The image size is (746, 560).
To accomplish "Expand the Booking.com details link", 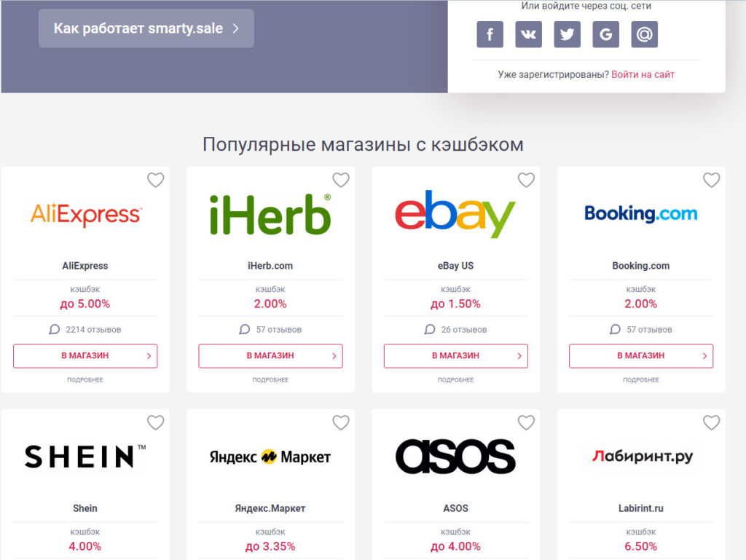I will click(641, 379).
